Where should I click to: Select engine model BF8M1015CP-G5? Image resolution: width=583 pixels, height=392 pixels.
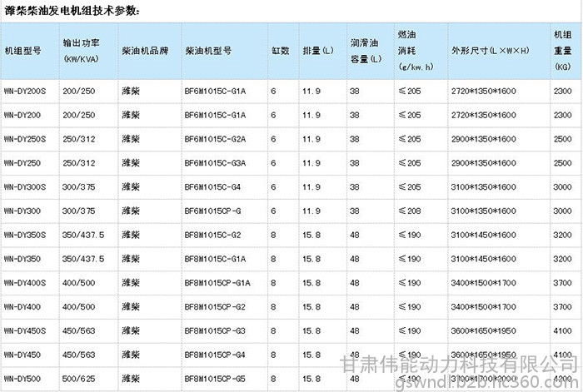pyautogui.click(x=215, y=379)
